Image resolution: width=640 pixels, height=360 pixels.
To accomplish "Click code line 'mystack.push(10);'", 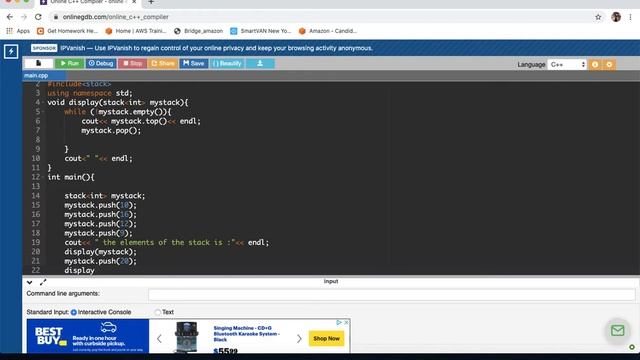I will pos(100,205).
